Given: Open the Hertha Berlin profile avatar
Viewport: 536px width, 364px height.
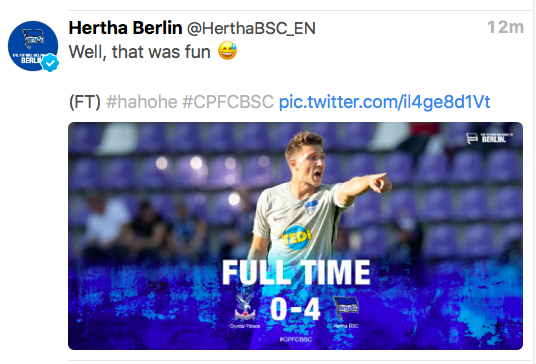Looking at the screenshot, I should pyautogui.click(x=33, y=46).
